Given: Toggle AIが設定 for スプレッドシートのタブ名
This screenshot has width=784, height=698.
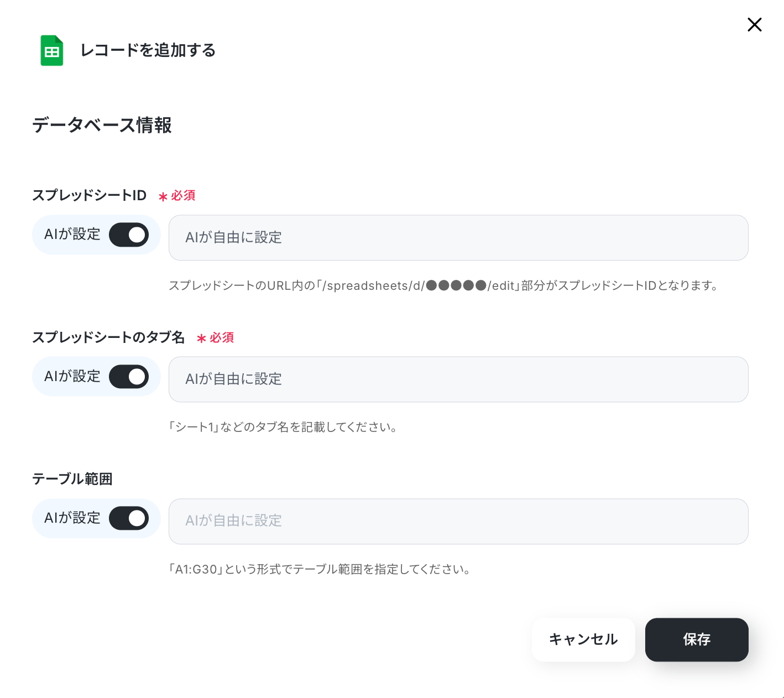Looking at the screenshot, I should 129,377.
